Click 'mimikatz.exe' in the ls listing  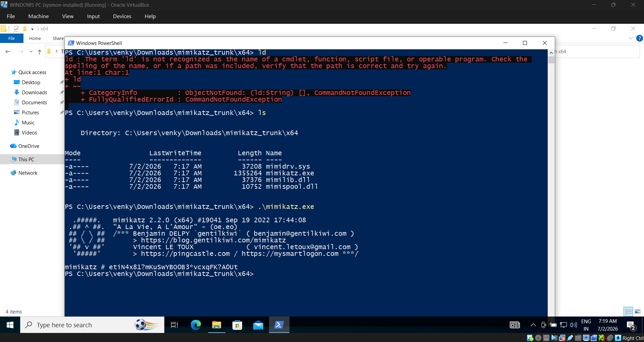[x=290, y=173]
